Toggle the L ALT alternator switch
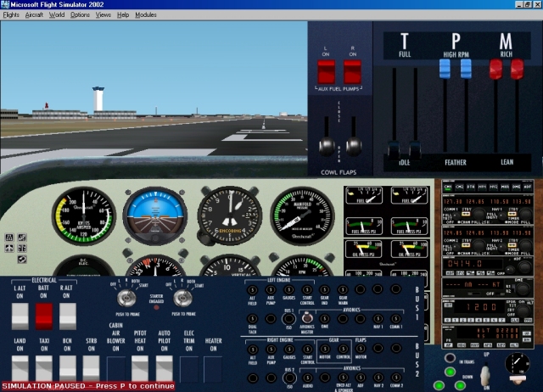 (x=20, y=316)
